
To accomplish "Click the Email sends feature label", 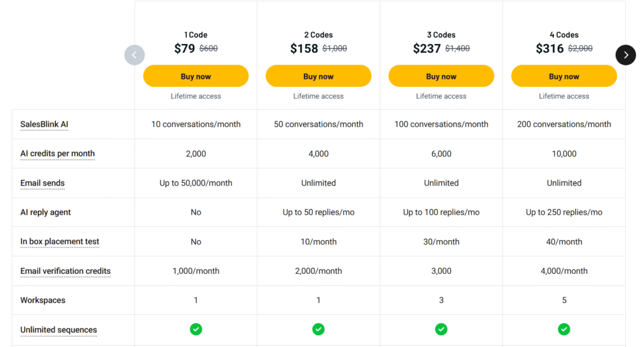I will tap(42, 183).
